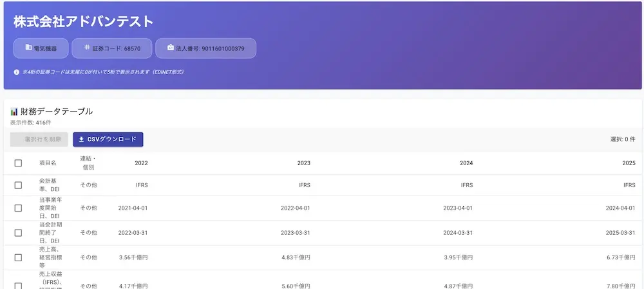Click the 法人番号: 9011601000379 chip
Viewport: 644px width, 289px height.
tap(206, 48)
